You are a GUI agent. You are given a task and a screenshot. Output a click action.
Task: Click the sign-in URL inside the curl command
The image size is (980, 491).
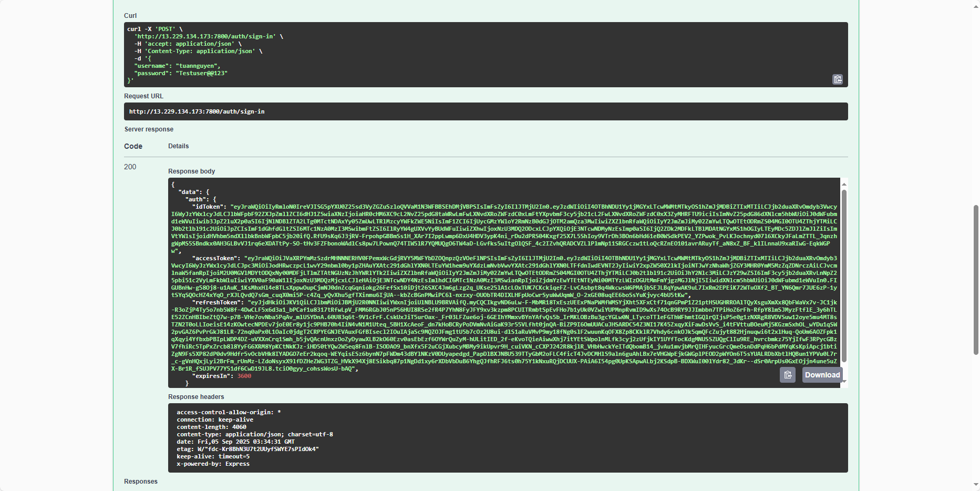point(206,37)
